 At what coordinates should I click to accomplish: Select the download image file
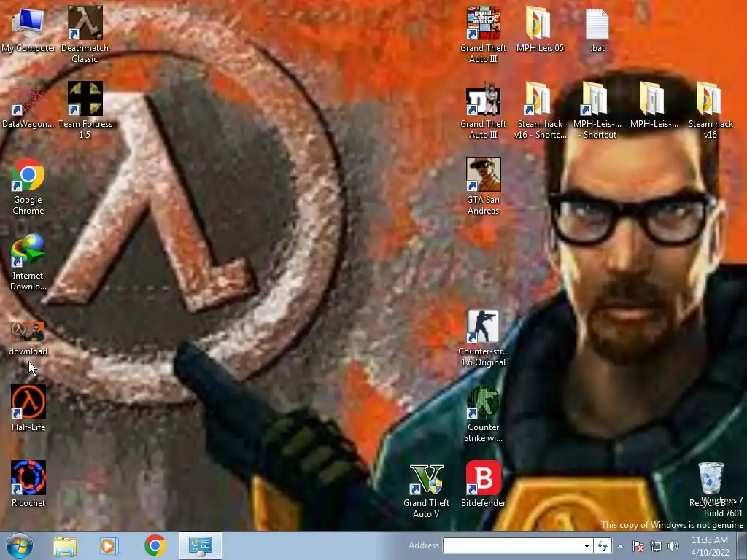(x=28, y=338)
